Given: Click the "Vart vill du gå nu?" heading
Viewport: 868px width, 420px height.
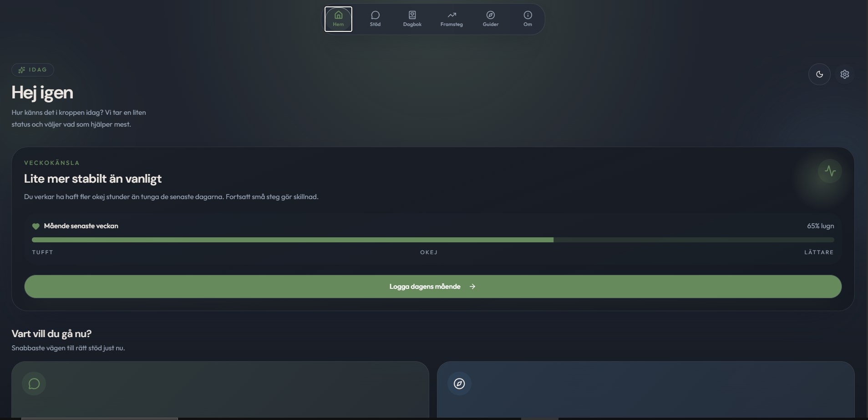Looking at the screenshot, I should click(51, 334).
